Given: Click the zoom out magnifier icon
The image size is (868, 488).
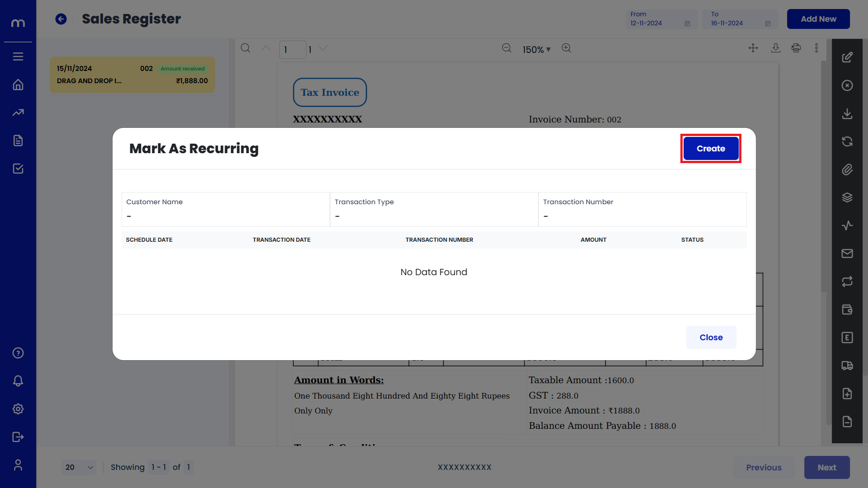Looking at the screenshot, I should tap(507, 48).
